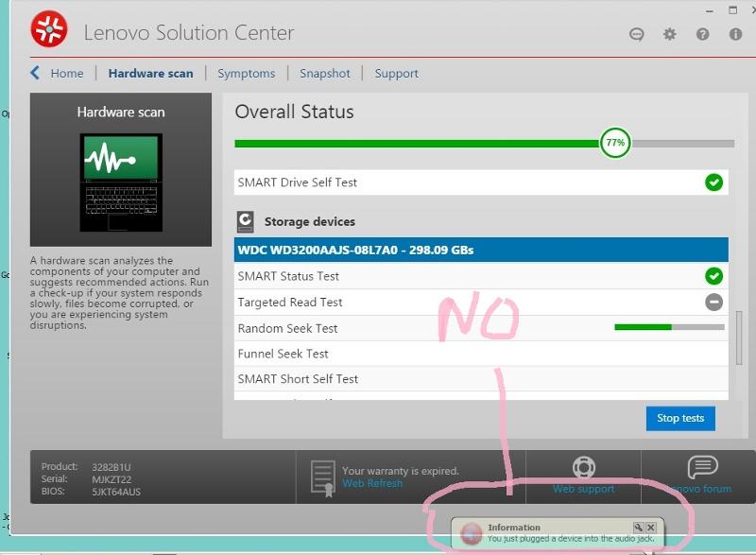Click the Storage devices heading
This screenshot has width=756, height=555.
310,222
